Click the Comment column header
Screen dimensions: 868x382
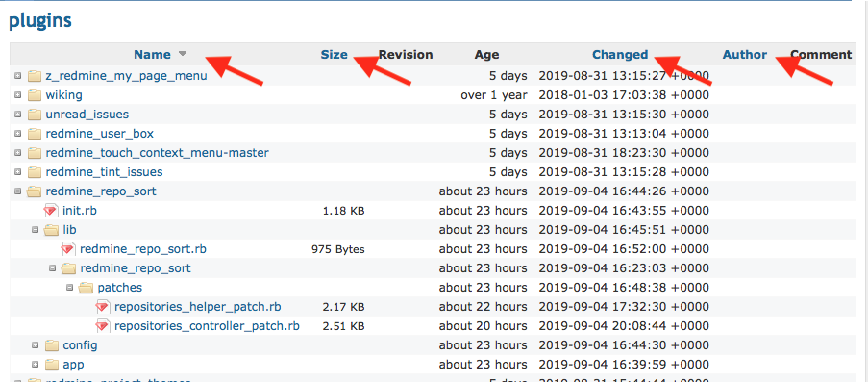821,54
